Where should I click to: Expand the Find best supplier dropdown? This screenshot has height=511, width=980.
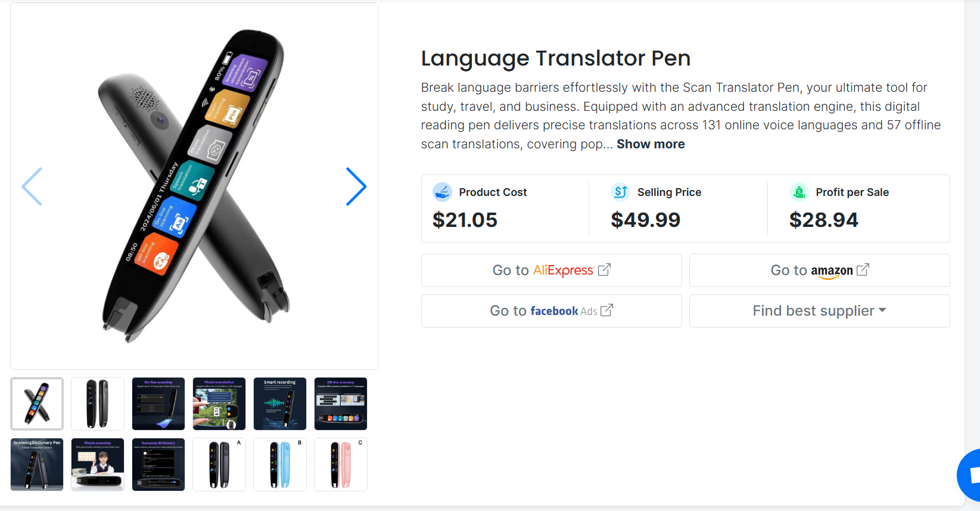point(820,311)
